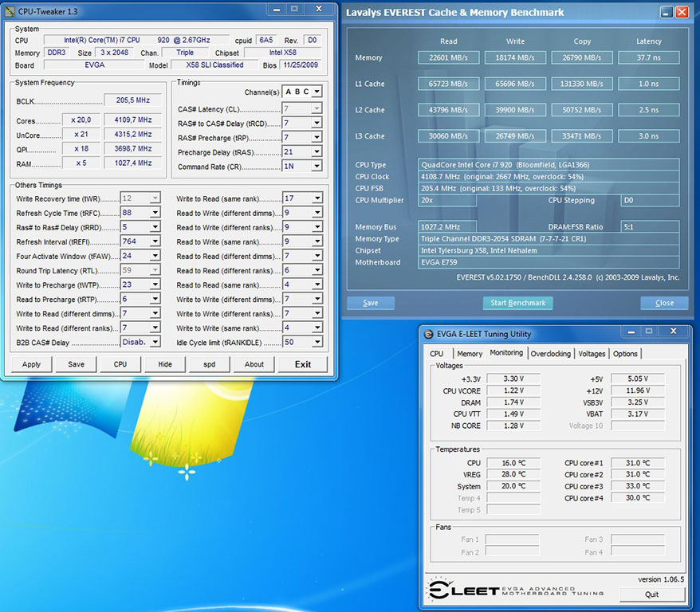The height and width of the screenshot is (612, 700).
Task: Open Four Activate Window (tFAW) dropdown
Action: (155, 256)
